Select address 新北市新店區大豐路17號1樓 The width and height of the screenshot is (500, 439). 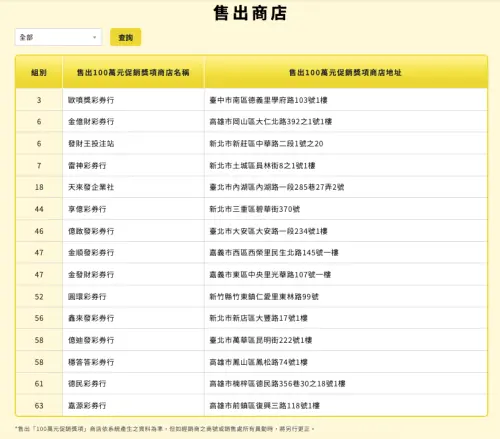(258, 318)
